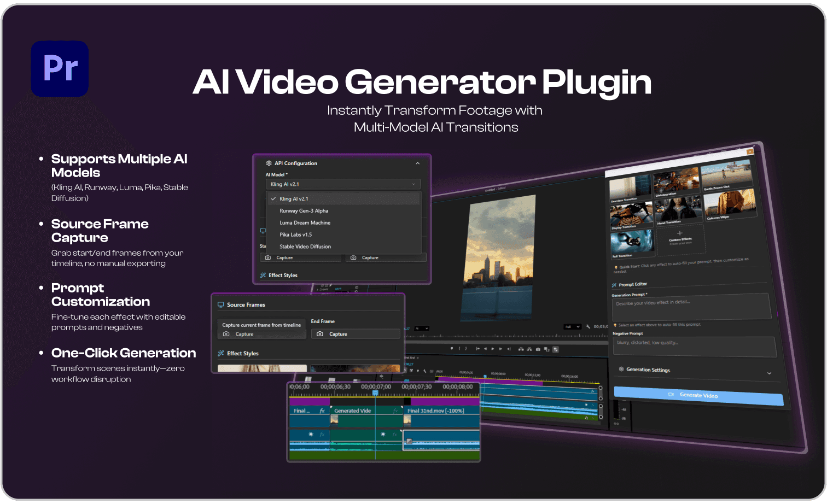
Task: Select the Hand Transition effect thumbnail
Action: click(678, 211)
